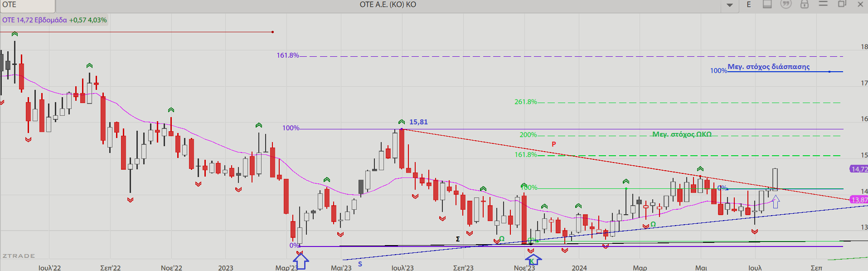Open the dropdown arrow beside the chart title
The image size is (868, 271).
pos(730,5)
